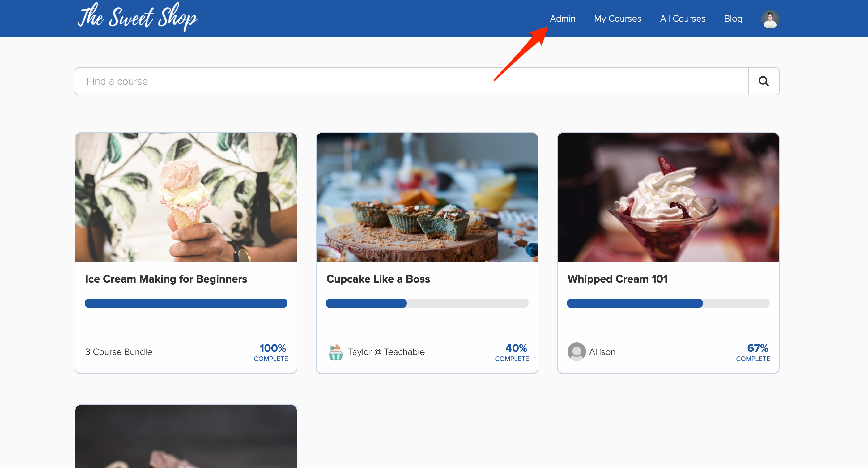Open Ice Cream Making for Beginners title
The height and width of the screenshot is (468, 868).
tap(166, 279)
